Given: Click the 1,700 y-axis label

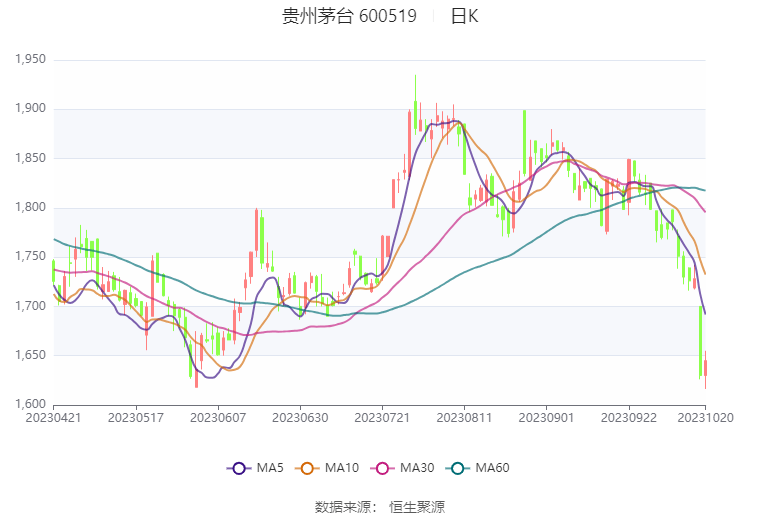Looking at the screenshot, I should coord(30,306).
